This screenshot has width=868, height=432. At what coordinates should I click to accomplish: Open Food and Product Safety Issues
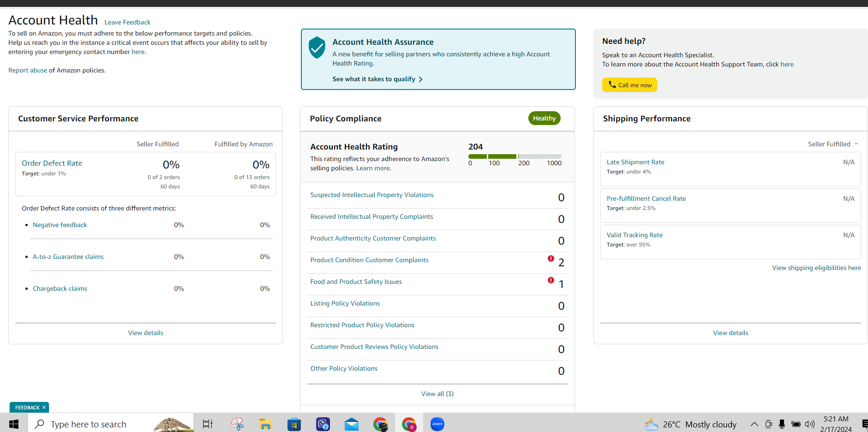coord(356,282)
